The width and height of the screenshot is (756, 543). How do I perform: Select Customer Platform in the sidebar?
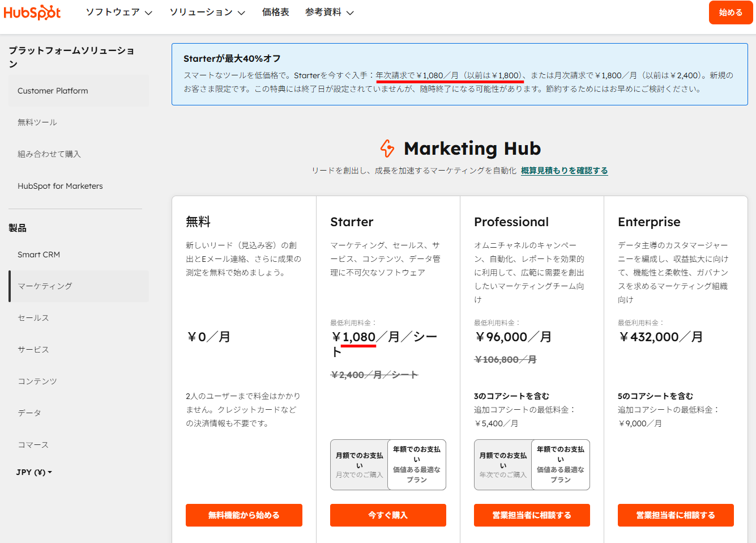(x=79, y=91)
